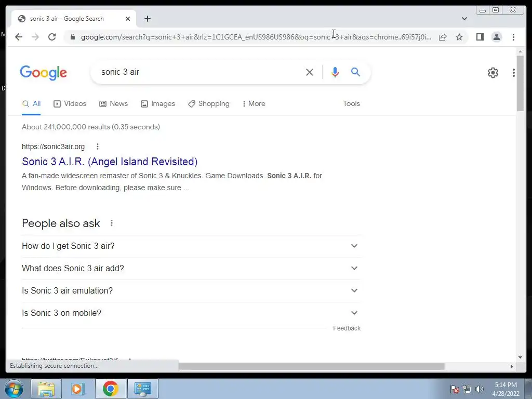The width and height of the screenshot is (532, 399).
Task: Open Action Center flag in system tray
Action: pos(455,389)
